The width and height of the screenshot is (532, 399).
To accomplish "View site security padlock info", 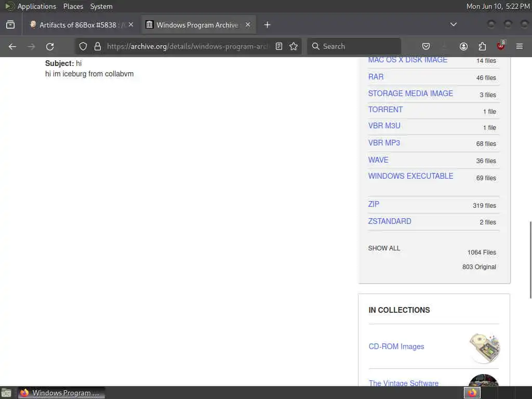I will [98, 46].
